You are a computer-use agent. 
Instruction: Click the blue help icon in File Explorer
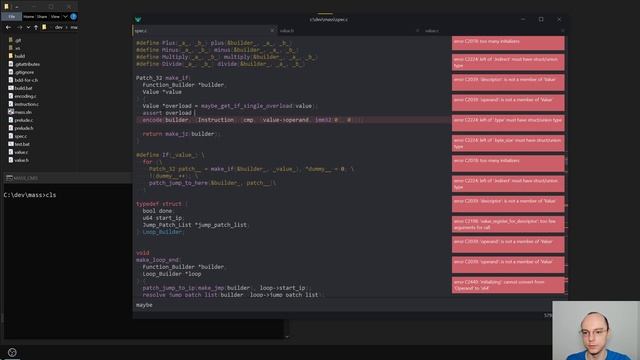(x=73, y=17)
